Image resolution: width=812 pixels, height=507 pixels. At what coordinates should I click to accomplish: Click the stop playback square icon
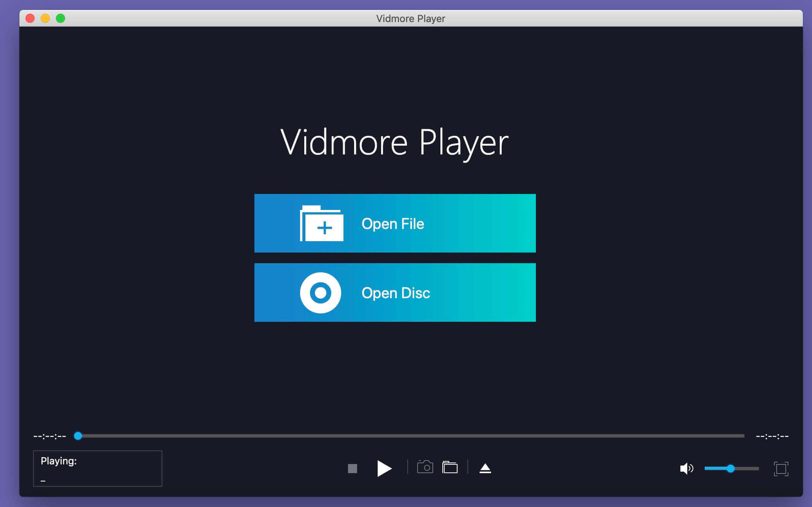[x=353, y=469]
